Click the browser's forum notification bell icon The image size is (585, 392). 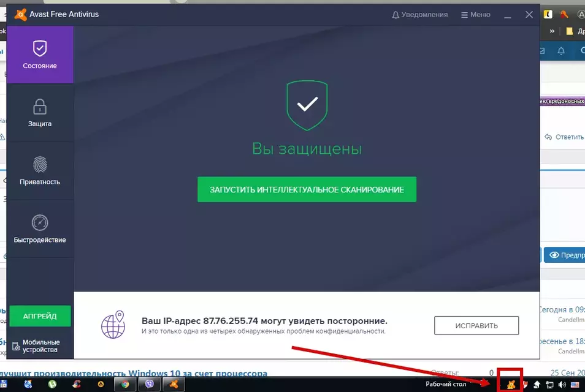(561, 51)
